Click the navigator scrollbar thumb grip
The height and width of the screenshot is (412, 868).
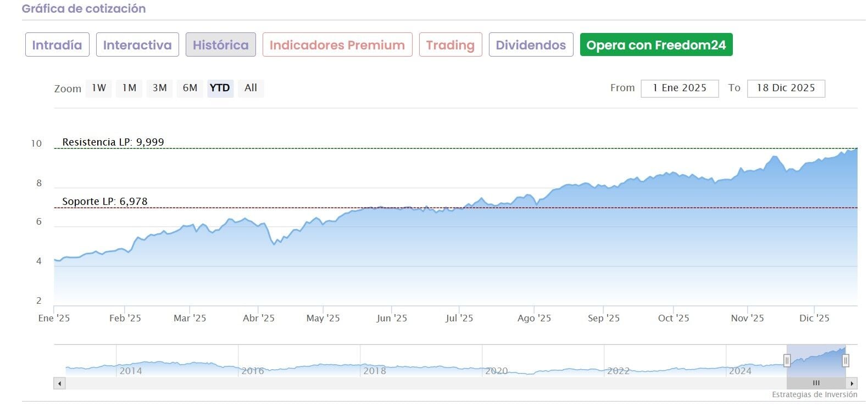point(816,383)
